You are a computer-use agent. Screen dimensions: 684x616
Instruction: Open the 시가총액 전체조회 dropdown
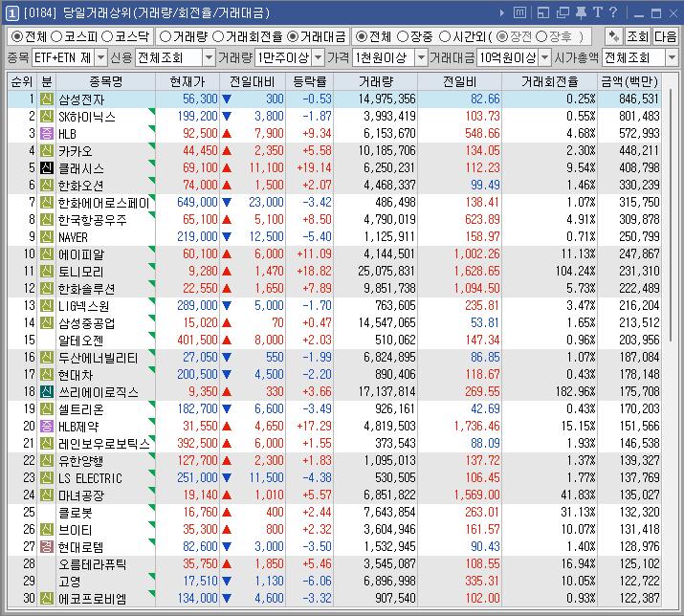pos(672,57)
